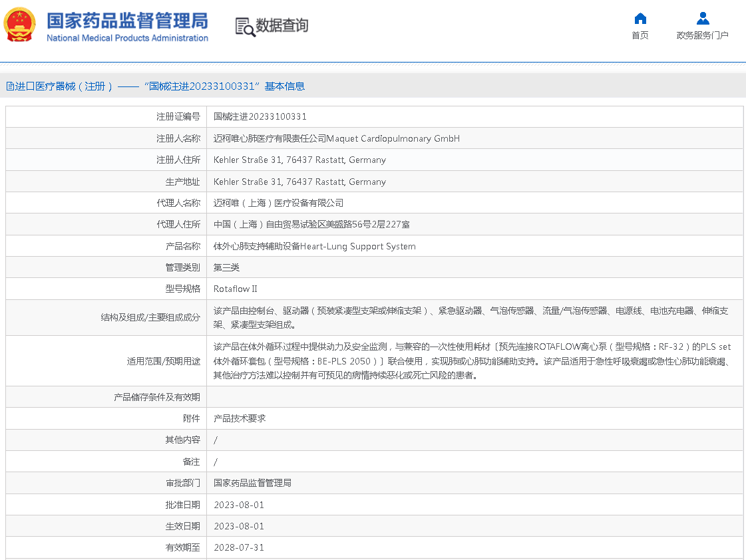Click the national emblem logo
This screenshot has width=746, height=560.
pyautogui.click(x=20, y=25)
